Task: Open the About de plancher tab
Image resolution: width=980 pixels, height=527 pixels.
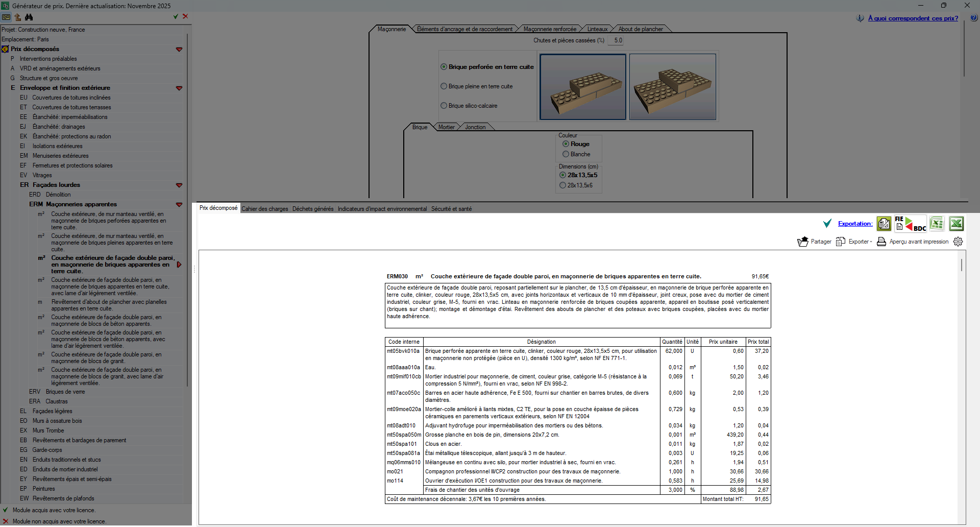Action: coord(641,29)
